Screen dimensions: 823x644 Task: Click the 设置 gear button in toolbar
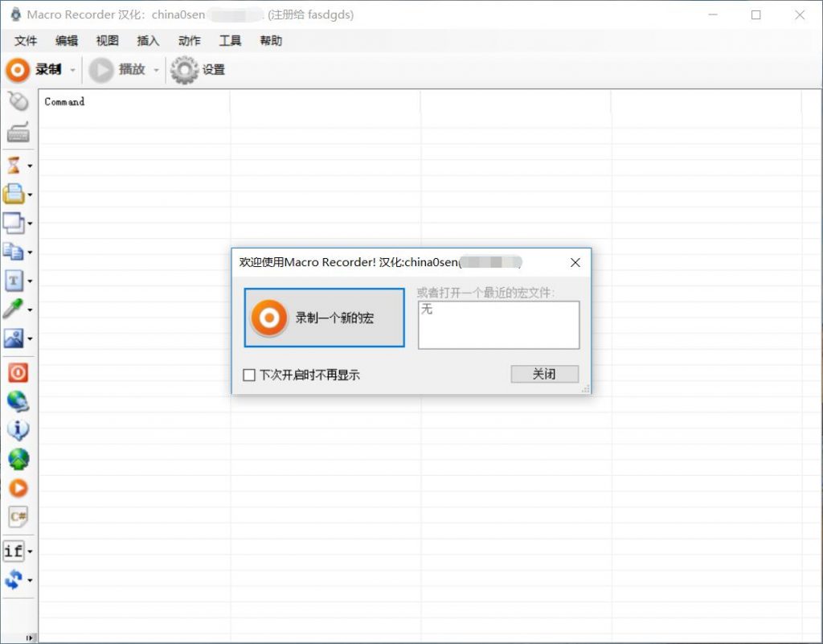(x=198, y=70)
